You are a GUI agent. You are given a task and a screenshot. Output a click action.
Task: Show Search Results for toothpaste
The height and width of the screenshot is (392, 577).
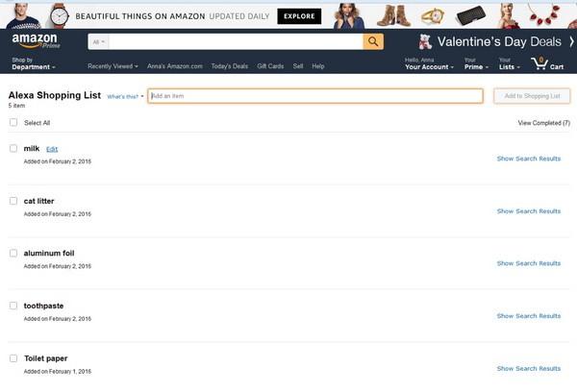coord(529,316)
